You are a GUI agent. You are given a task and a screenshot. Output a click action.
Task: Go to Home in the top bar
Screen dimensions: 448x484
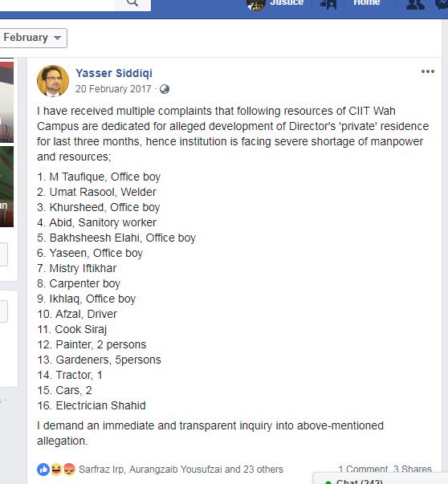[366, 2]
